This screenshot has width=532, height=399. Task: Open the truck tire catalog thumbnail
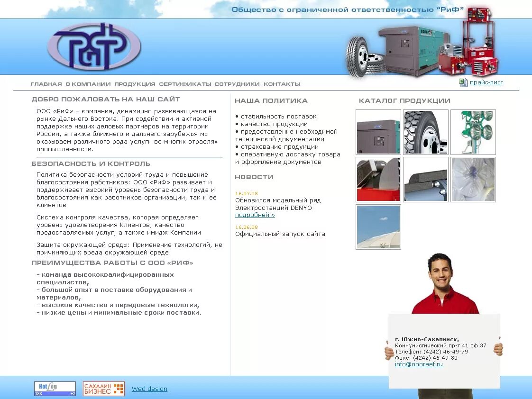pos(426,132)
